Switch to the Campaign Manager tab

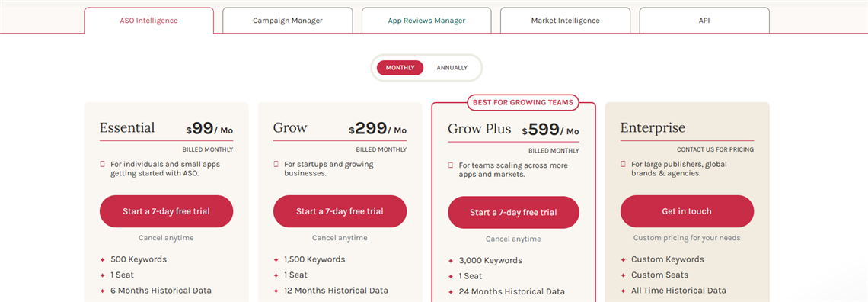(288, 21)
